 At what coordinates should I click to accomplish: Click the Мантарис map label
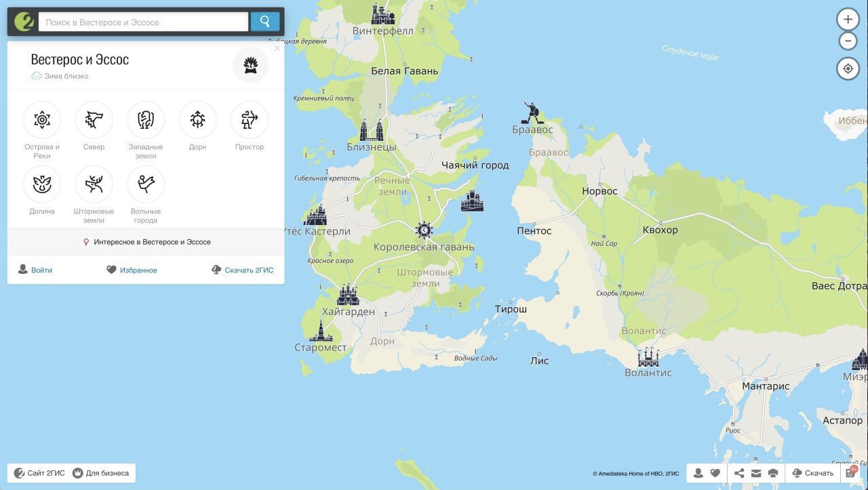pos(766,386)
